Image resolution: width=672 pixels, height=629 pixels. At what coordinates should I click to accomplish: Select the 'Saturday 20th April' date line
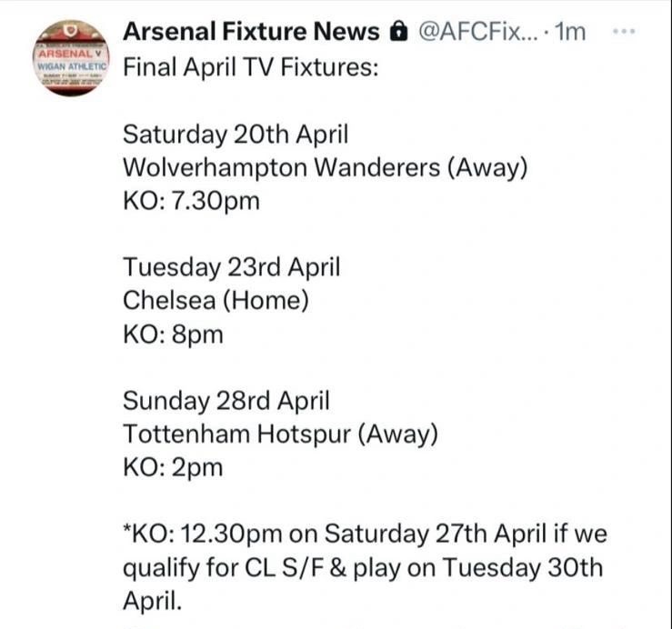coord(236,135)
